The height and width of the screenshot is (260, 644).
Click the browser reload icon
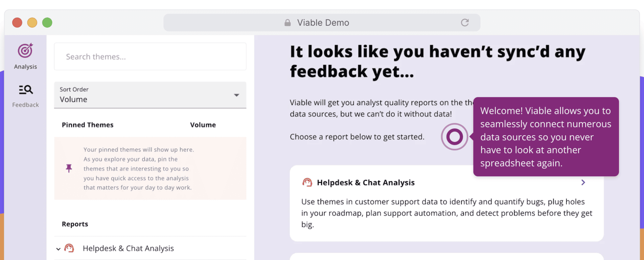(x=465, y=22)
